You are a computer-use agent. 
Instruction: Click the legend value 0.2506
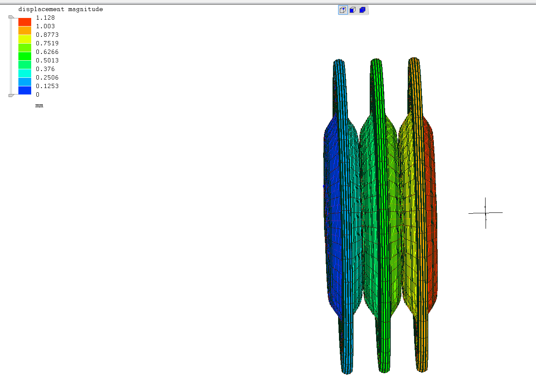click(47, 77)
